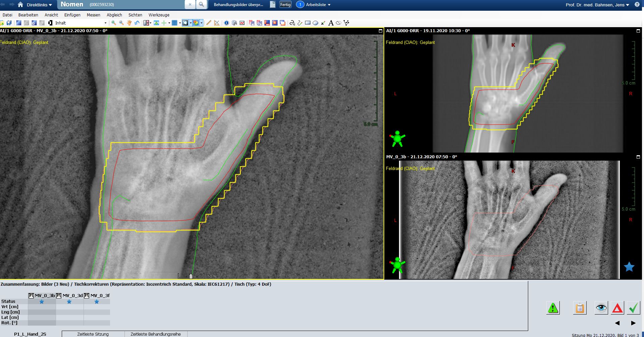644x337 pixels.
Task: Click the Fertig button
Action: [285, 5]
